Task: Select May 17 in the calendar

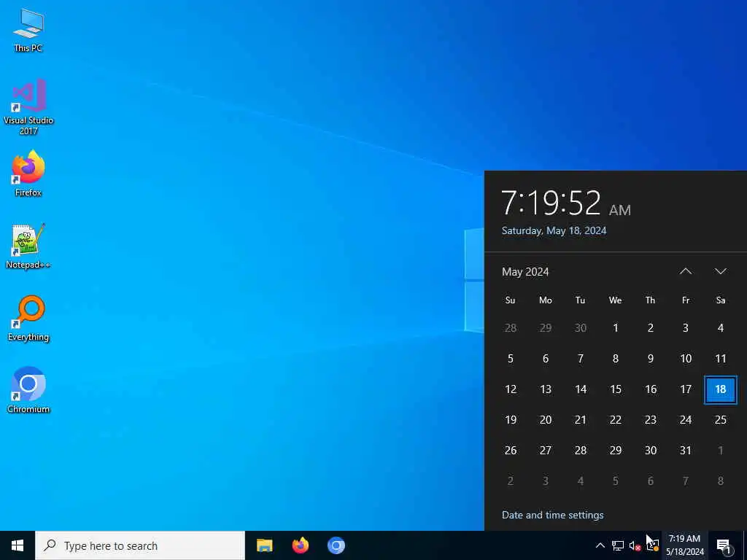Action: 686,389
